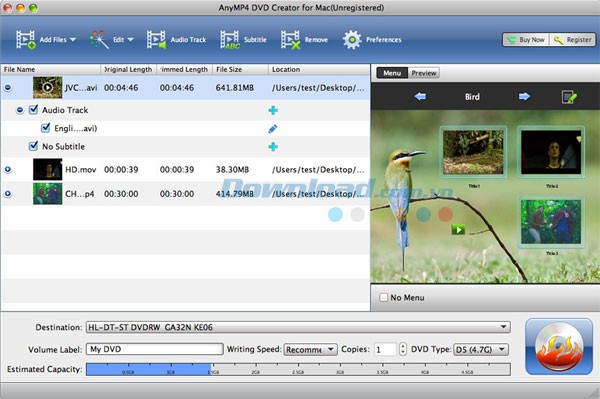This screenshot has height=399, width=600.
Task: Switch to the Preview tab
Action: [424, 73]
